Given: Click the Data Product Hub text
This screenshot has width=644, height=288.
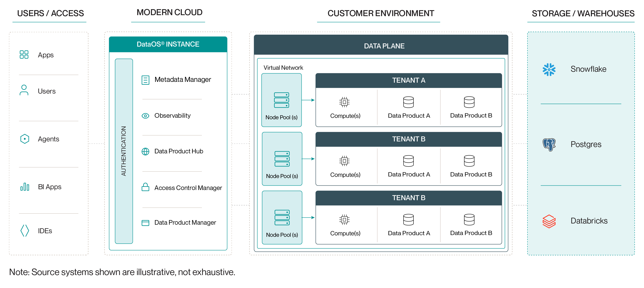Looking at the screenshot, I should (178, 151).
